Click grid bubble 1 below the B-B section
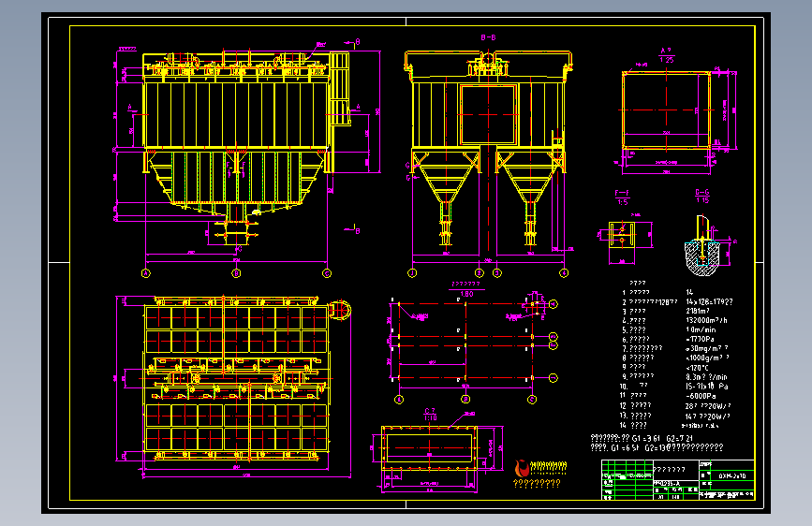The width and height of the screenshot is (812, 526). (x=412, y=273)
